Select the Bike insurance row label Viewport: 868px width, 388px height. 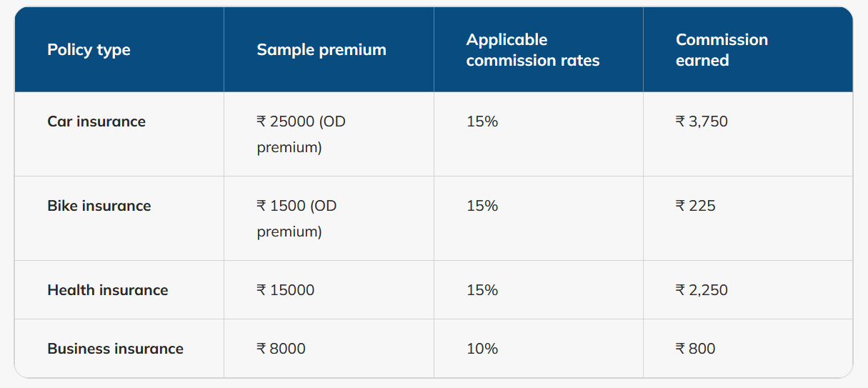click(99, 206)
